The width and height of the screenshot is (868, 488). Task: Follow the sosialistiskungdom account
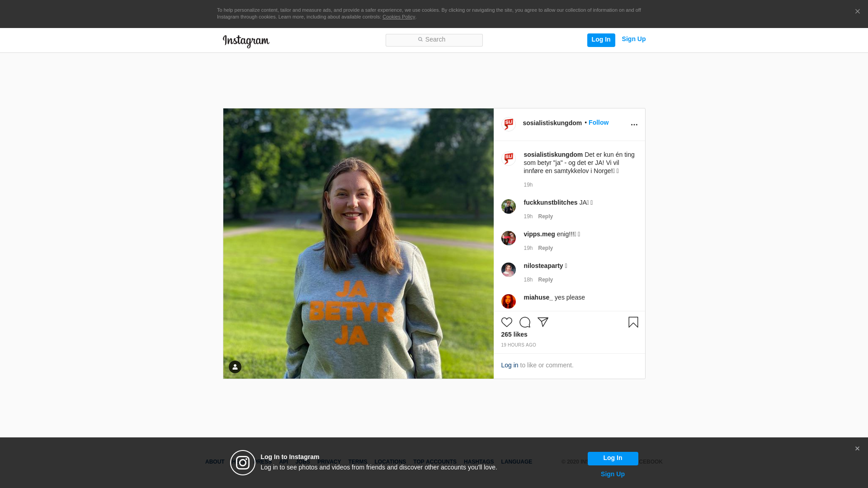(x=598, y=123)
